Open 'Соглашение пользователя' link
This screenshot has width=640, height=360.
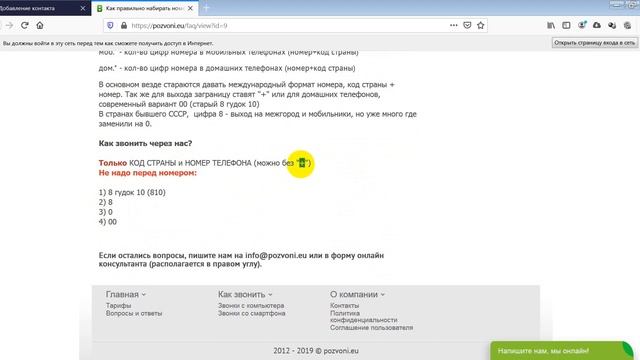point(371,327)
